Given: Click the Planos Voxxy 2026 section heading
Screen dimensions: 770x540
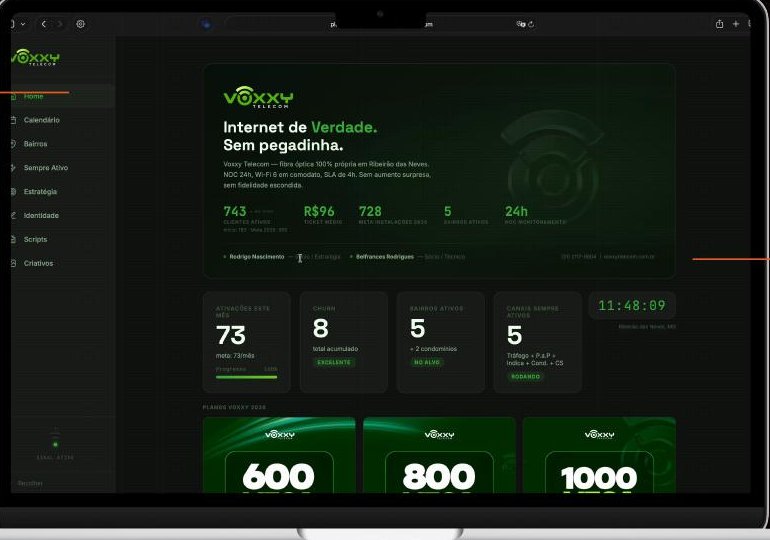Looking at the screenshot, I should 234,407.
